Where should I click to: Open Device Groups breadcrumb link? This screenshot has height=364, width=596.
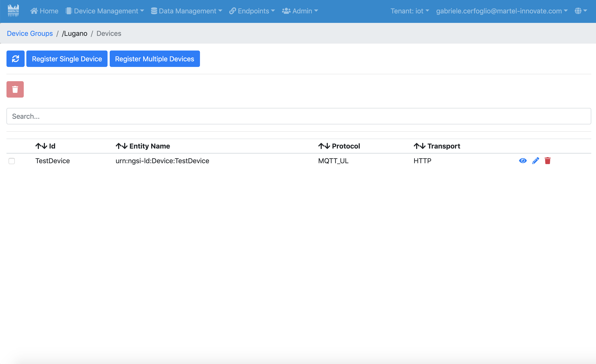tap(30, 33)
